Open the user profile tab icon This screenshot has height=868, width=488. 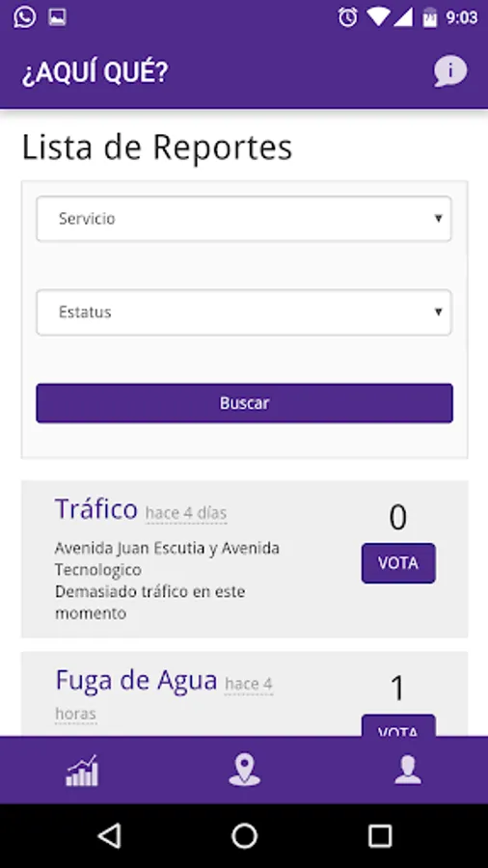pyautogui.click(x=408, y=770)
